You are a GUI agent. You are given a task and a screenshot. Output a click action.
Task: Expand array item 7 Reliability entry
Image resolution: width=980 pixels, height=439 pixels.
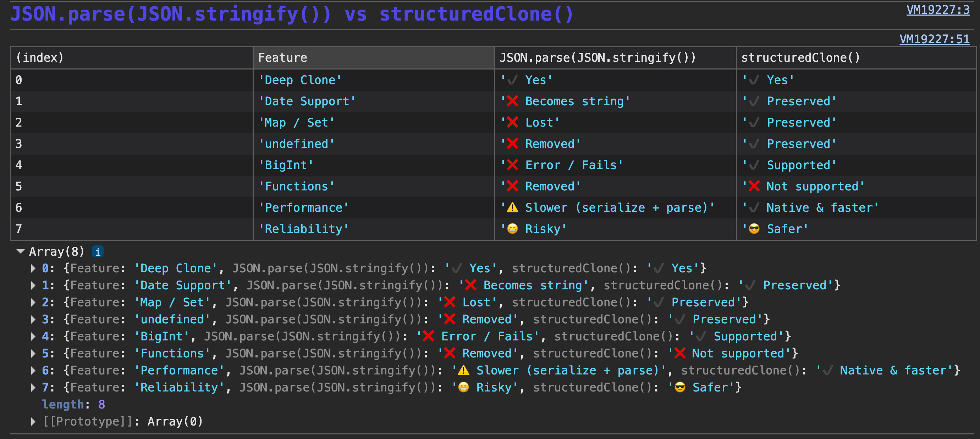click(x=33, y=387)
